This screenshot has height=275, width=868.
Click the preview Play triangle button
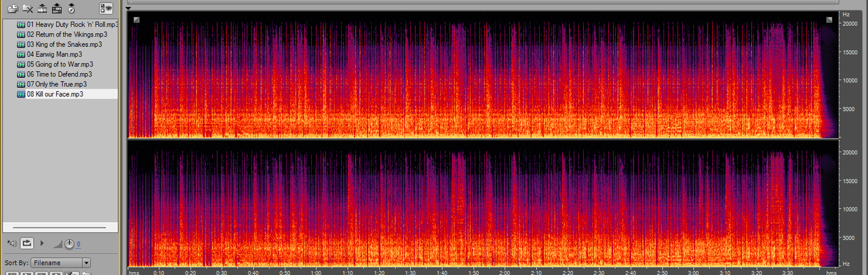point(42,242)
